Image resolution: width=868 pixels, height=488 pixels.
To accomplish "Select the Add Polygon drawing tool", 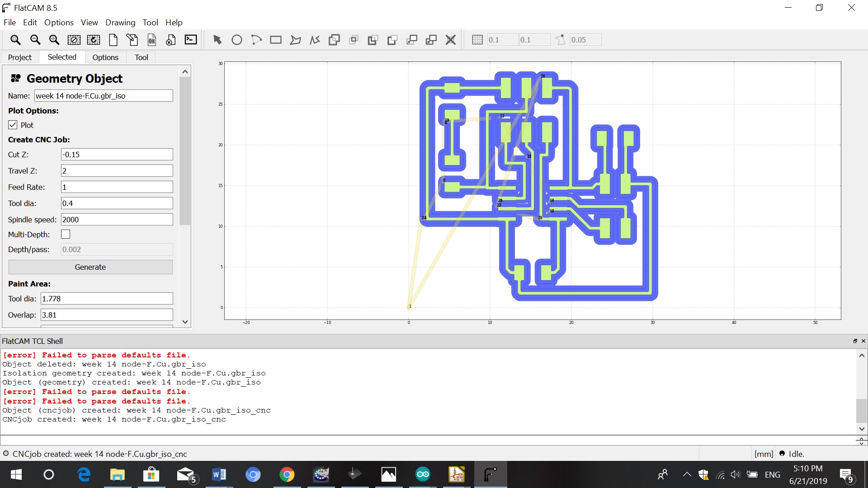I will pyautogui.click(x=295, y=40).
